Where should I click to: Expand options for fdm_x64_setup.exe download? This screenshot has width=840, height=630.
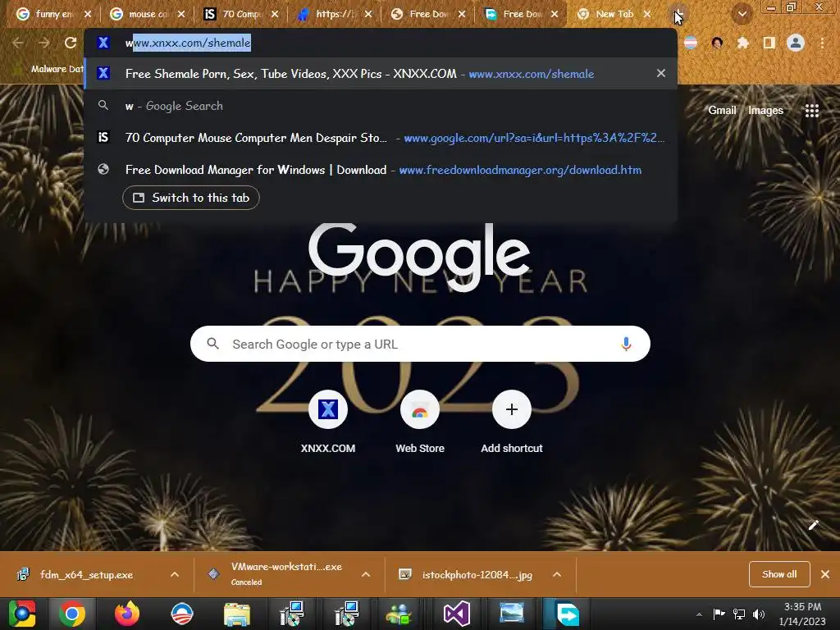175,574
